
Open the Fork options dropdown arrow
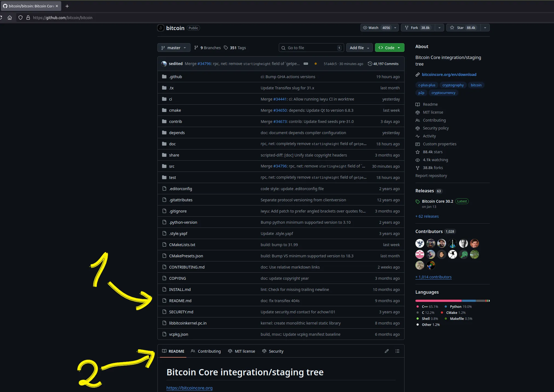coord(439,28)
